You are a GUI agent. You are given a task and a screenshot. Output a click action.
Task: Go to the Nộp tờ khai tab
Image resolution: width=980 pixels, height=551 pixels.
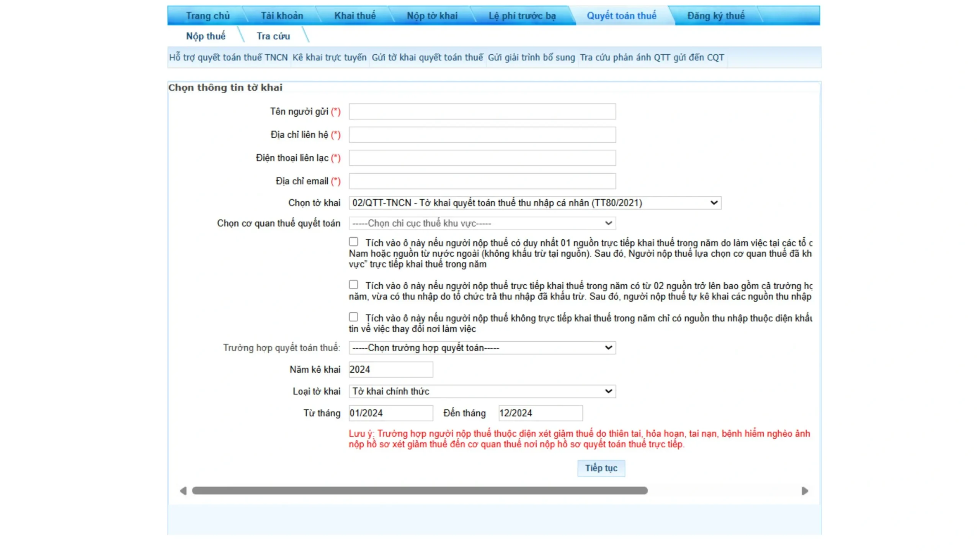pyautogui.click(x=432, y=16)
